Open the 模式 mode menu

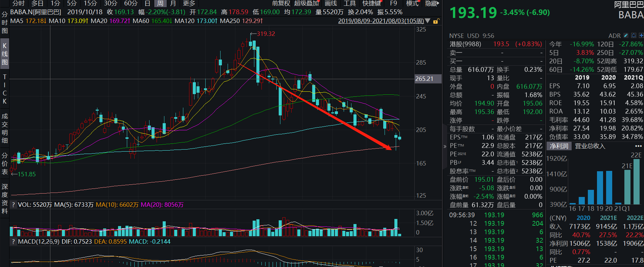[x=412, y=3]
